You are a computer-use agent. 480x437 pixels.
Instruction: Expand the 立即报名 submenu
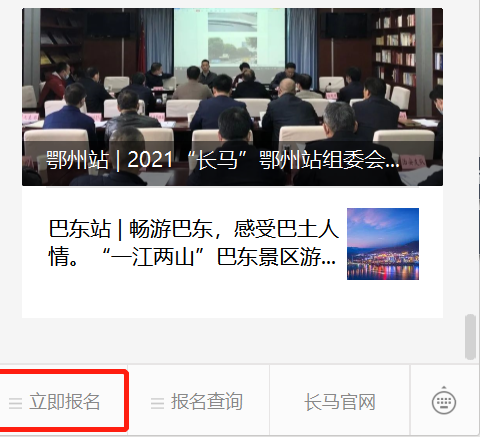coord(64,400)
